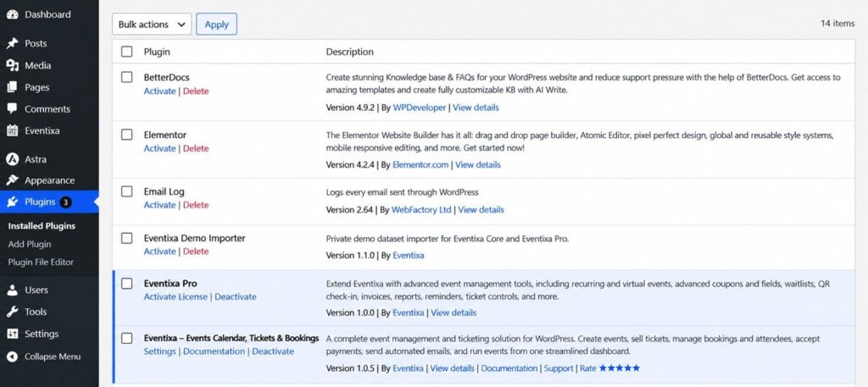
Task: Click the plugin update count badge 3
Action: 65,202
